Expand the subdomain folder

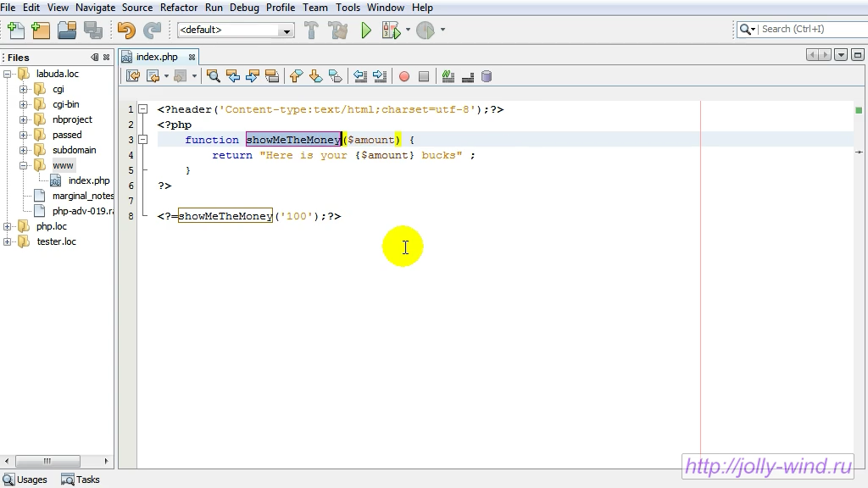(x=23, y=150)
